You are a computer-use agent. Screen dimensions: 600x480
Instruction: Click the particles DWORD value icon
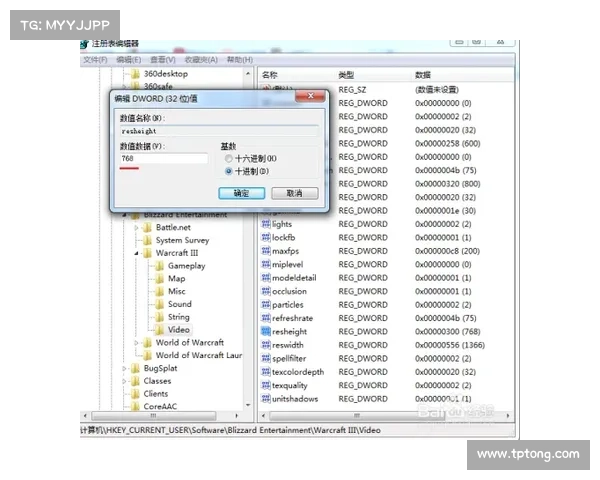point(266,304)
